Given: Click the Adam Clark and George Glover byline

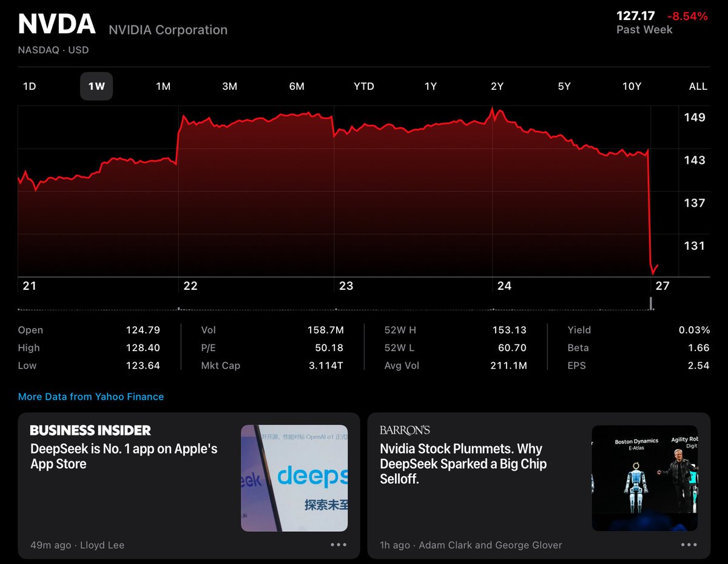Looking at the screenshot, I should coord(490,545).
